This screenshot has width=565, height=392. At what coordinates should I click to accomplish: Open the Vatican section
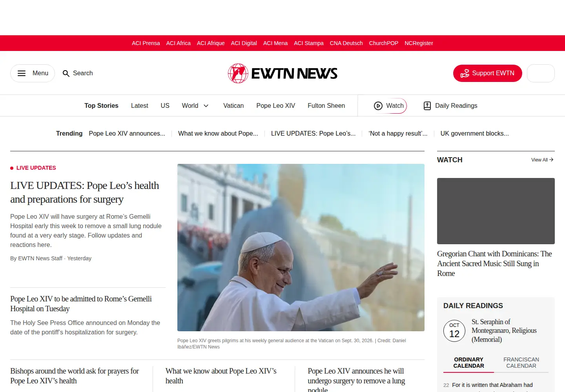click(x=233, y=106)
